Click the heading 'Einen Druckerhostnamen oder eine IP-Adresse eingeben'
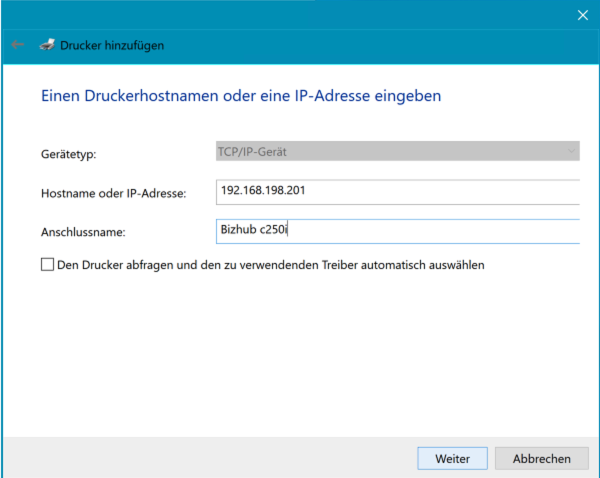The width and height of the screenshot is (600, 478). coord(240,97)
